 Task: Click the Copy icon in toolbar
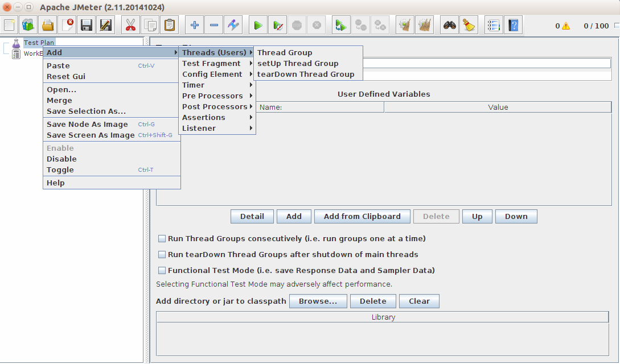[150, 25]
